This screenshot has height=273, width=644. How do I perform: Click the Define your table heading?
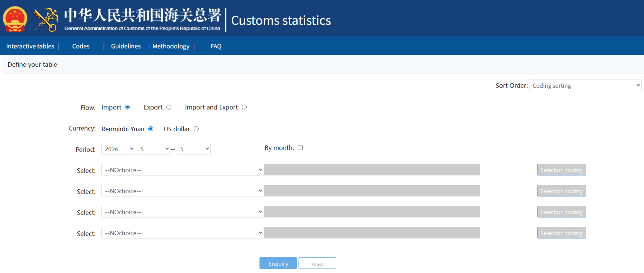(x=32, y=64)
